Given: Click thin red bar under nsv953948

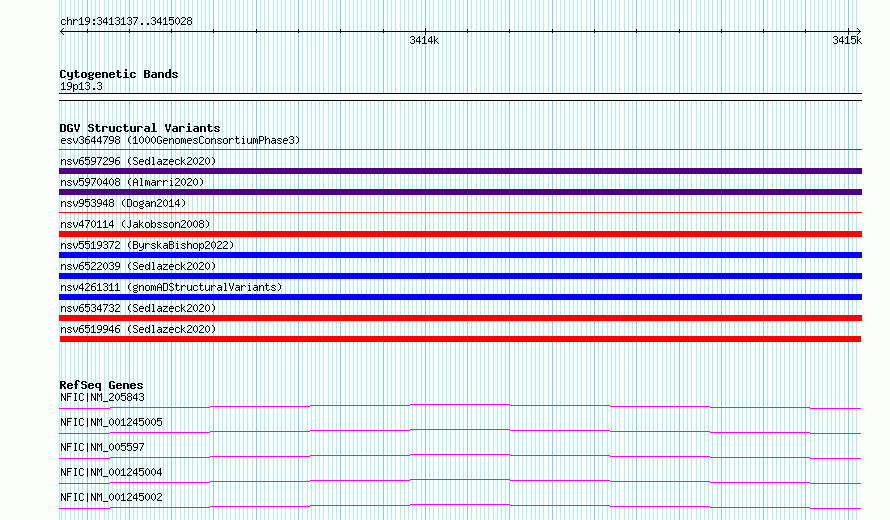Looking at the screenshot, I should tap(460, 213).
